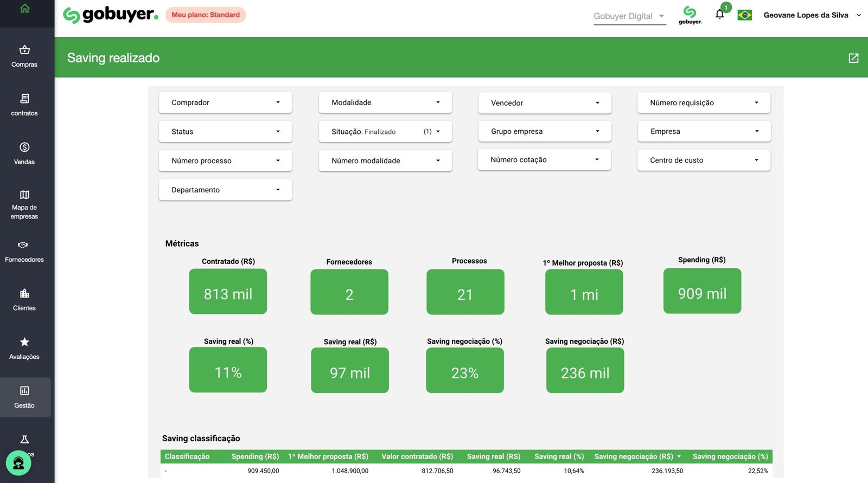Open report in new window icon
This screenshot has height=483, width=868.
[853, 58]
